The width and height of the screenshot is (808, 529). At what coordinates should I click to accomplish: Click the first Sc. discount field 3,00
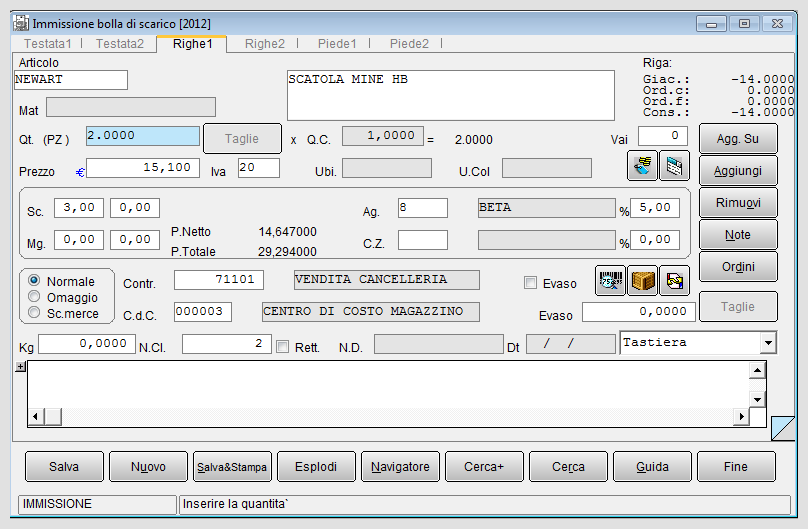79,208
